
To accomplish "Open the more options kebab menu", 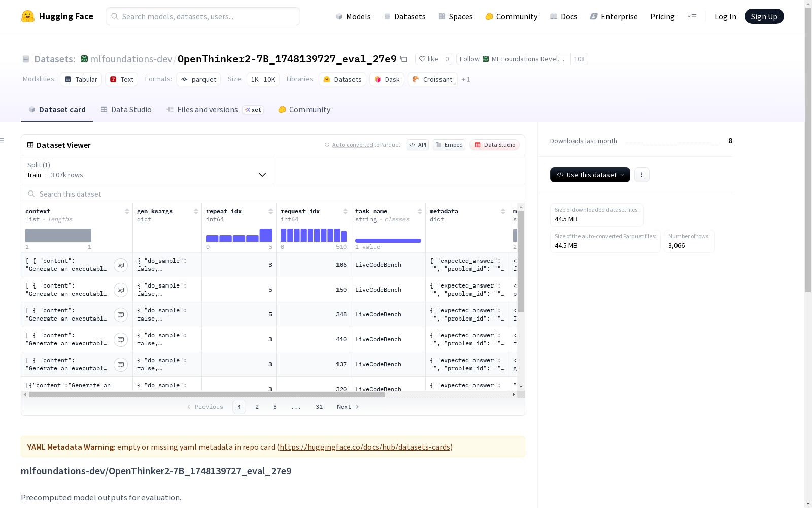I will 642,175.
